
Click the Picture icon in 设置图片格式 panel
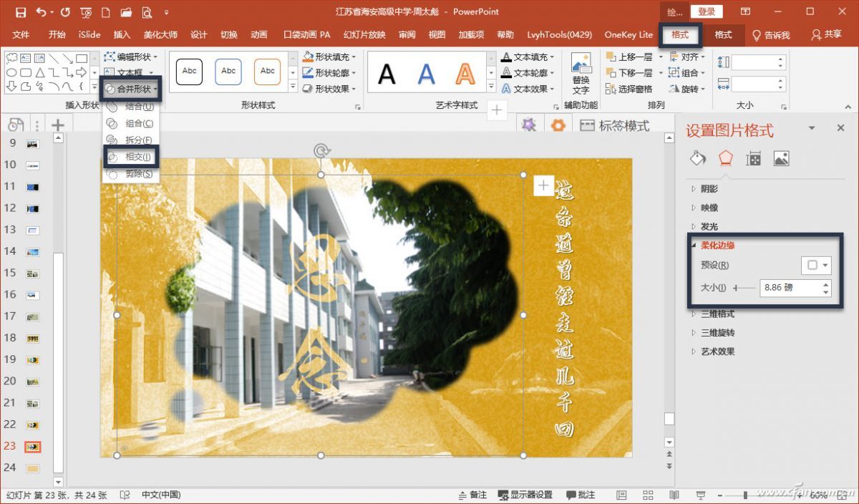click(x=782, y=157)
